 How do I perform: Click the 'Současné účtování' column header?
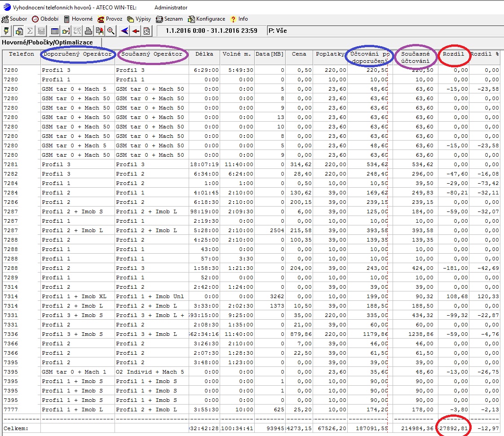(415, 57)
